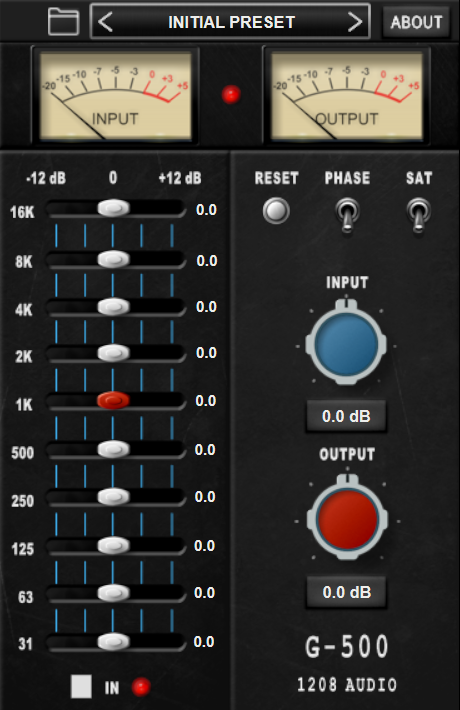Click the ABOUT button
460x710 pixels.
click(416, 22)
